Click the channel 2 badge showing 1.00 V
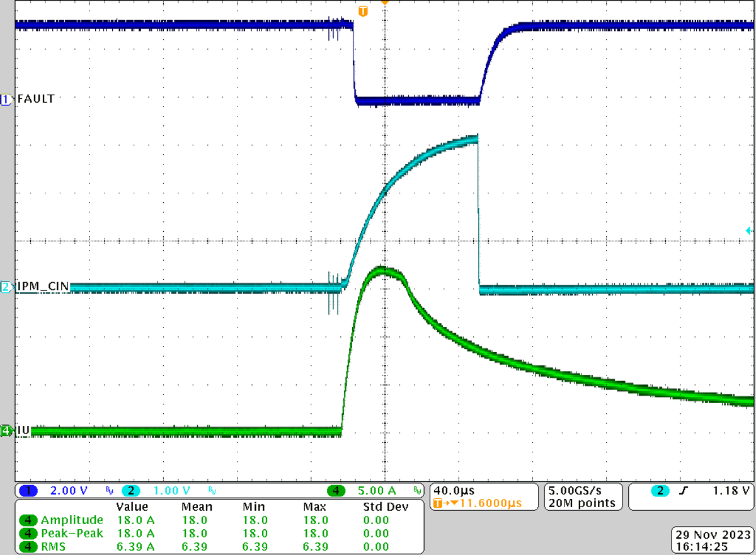756x555 pixels. click(129, 490)
